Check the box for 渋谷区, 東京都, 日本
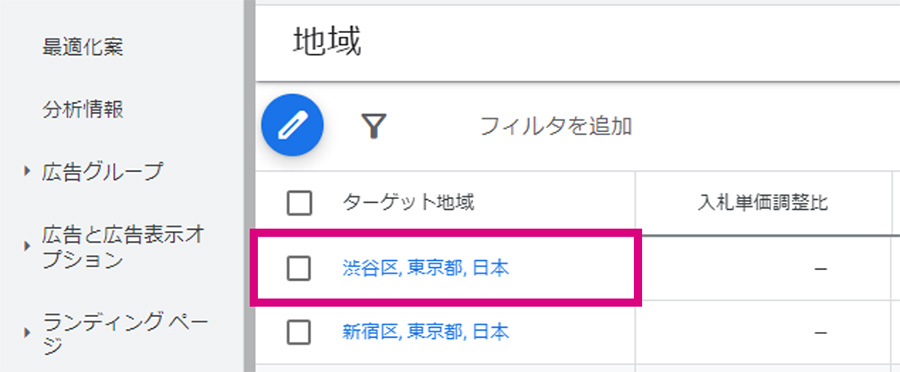 pos(298,268)
